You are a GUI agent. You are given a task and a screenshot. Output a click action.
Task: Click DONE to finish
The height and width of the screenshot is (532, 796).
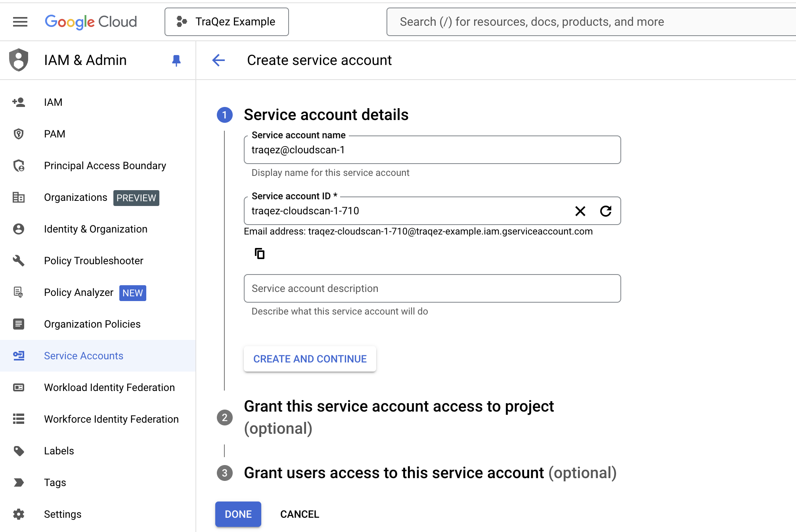pyautogui.click(x=238, y=514)
